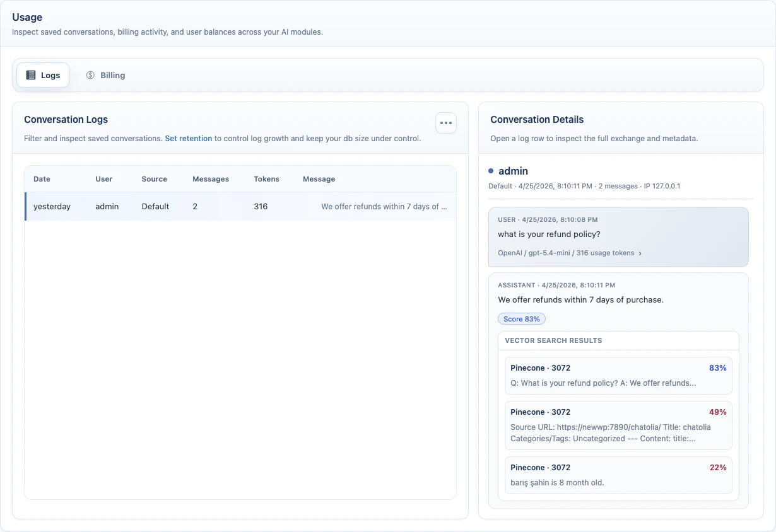Select the yesterday conversation log row
776x532 pixels.
(189, 206)
